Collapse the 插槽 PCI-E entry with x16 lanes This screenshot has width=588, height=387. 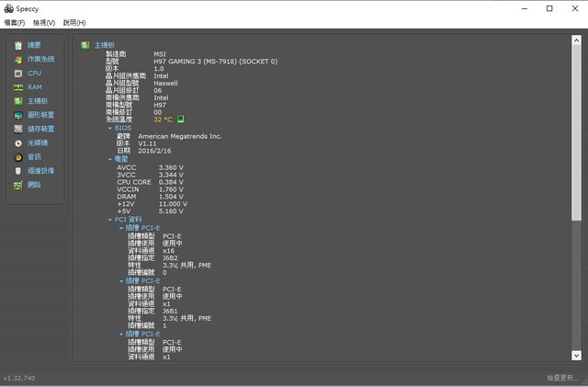coord(121,227)
